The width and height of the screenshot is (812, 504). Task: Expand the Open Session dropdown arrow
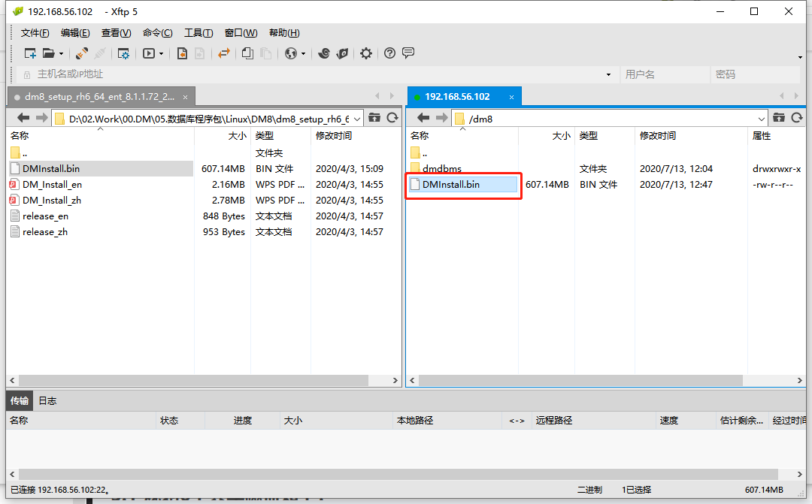pyautogui.click(x=61, y=54)
